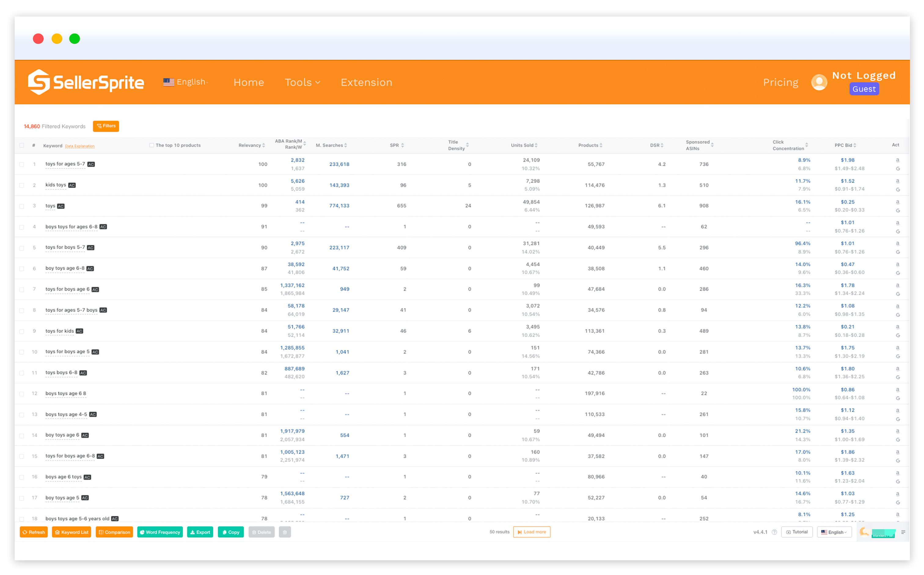
Task: Toggle the select-all checkbox in table header
Action: coord(22,145)
